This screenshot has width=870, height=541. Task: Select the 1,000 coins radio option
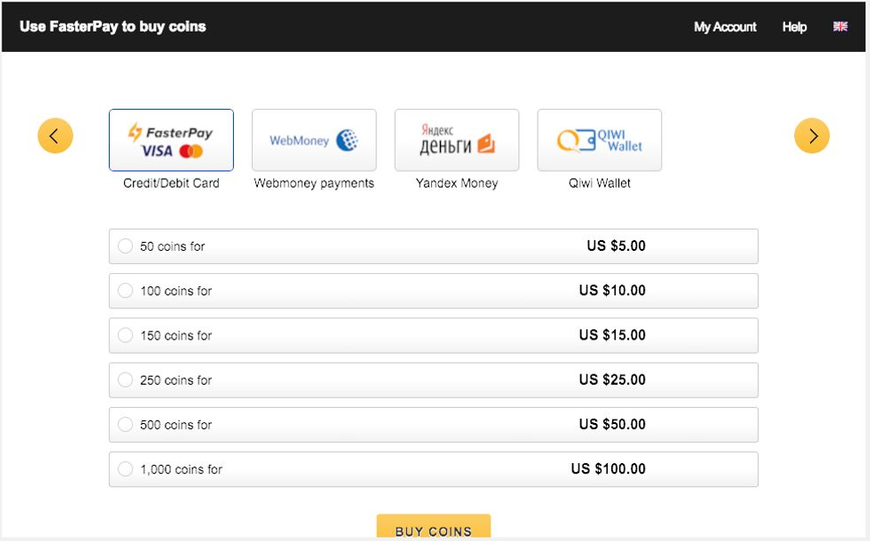click(125, 469)
